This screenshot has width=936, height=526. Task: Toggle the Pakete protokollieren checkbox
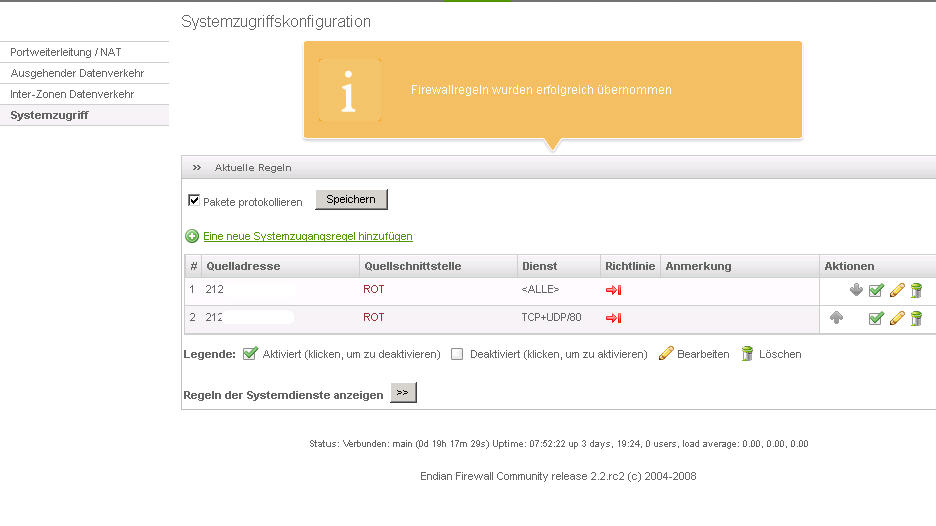(x=194, y=201)
